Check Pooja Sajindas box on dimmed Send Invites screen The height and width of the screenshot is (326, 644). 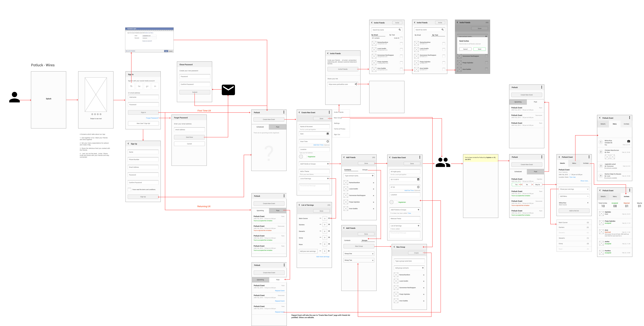(486, 63)
